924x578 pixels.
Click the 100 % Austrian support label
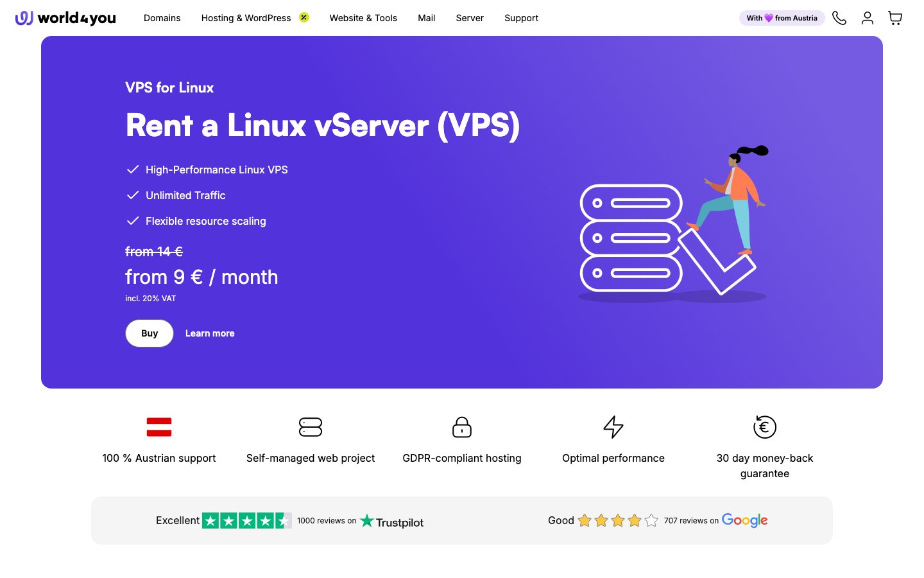[159, 458]
